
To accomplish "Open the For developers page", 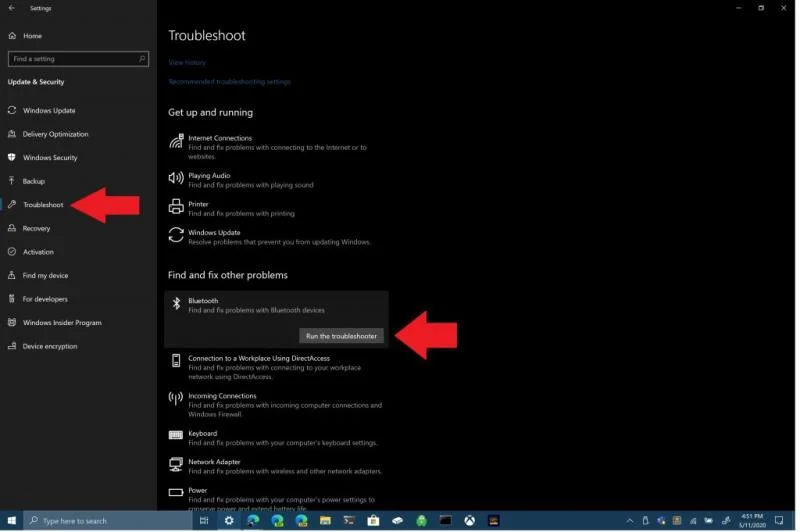I will point(45,299).
